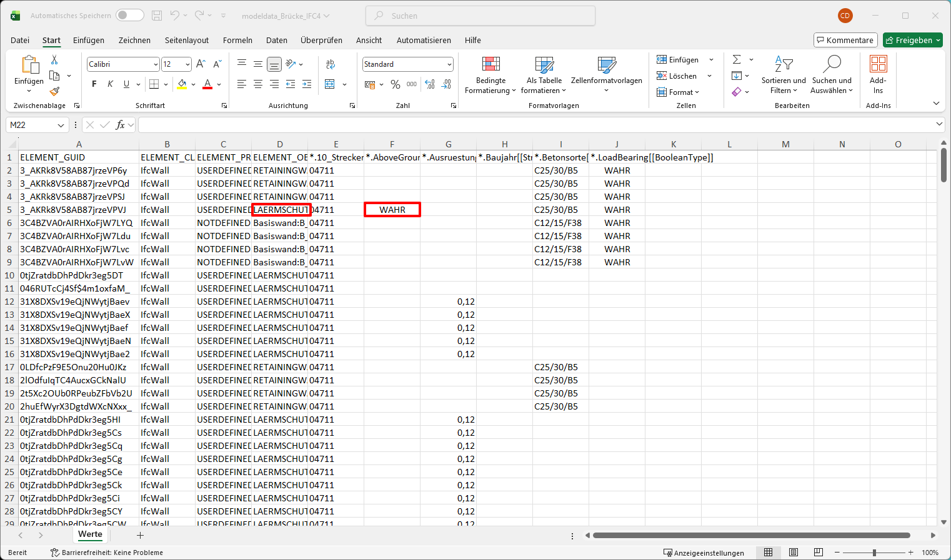Screen dimensions: 951x560
Task: Switch to page layout view in status bar
Action: (x=794, y=553)
